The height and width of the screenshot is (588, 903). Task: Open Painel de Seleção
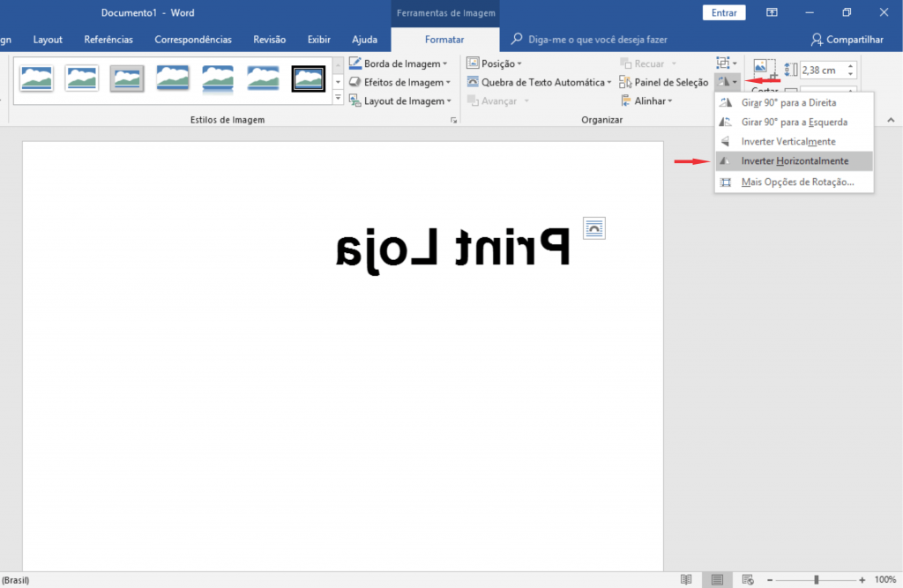coord(663,82)
